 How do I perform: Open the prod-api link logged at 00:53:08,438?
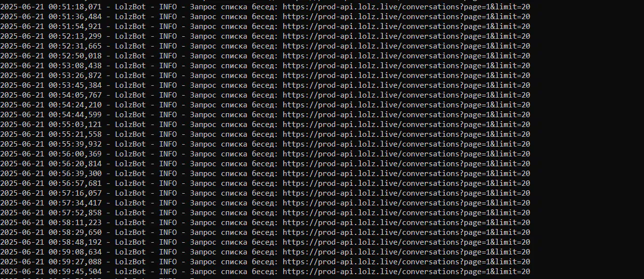tap(406, 66)
